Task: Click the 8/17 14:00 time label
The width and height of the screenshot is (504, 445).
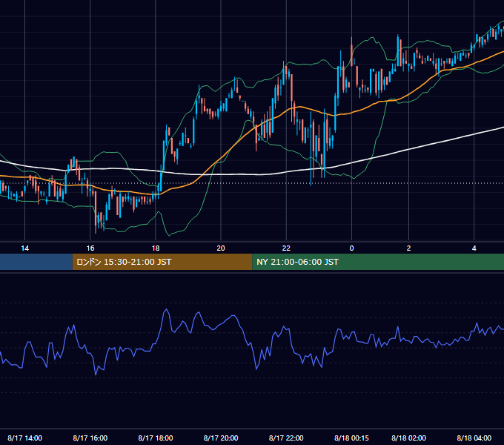Action: (x=24, y=438)
